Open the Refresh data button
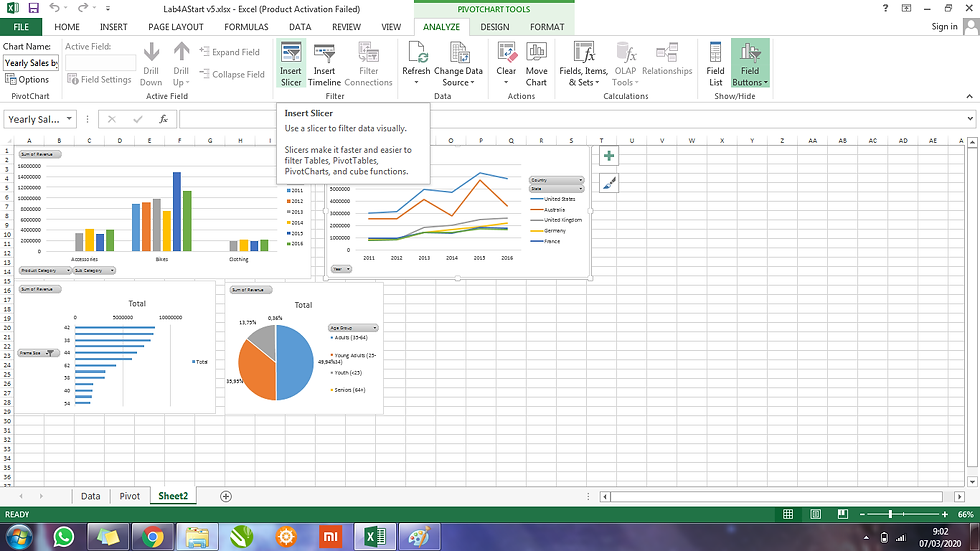The width and height of the screenshot is (980, 551). (x=416, y=64)
